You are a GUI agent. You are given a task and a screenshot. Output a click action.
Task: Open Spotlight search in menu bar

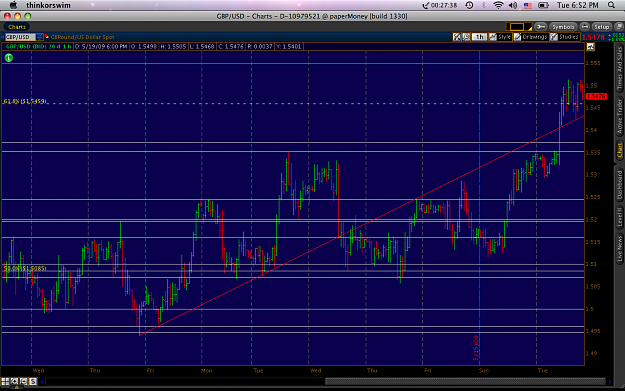[611, 5]
